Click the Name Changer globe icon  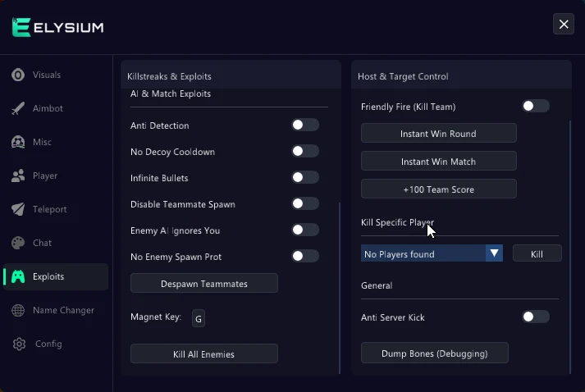18,310
